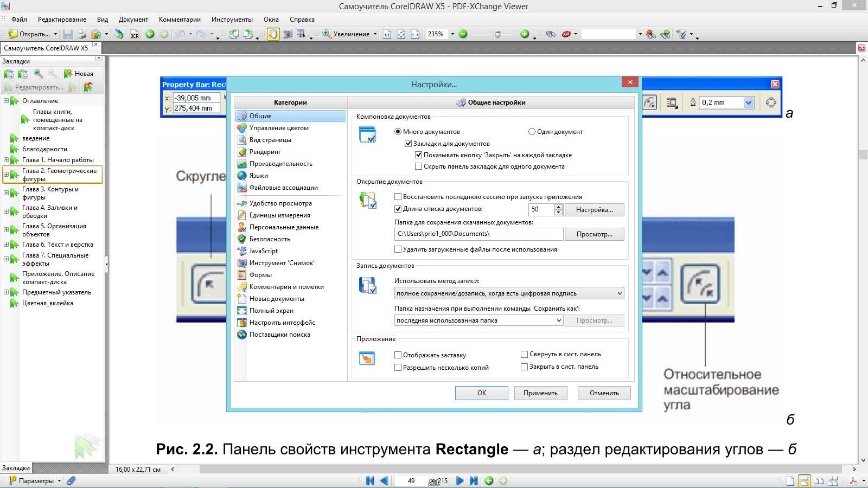Viewport: 868px width, 488px height.
Task: Enable 'Удалить загруженные файлы после использования'
Action: tap(398, 249)
